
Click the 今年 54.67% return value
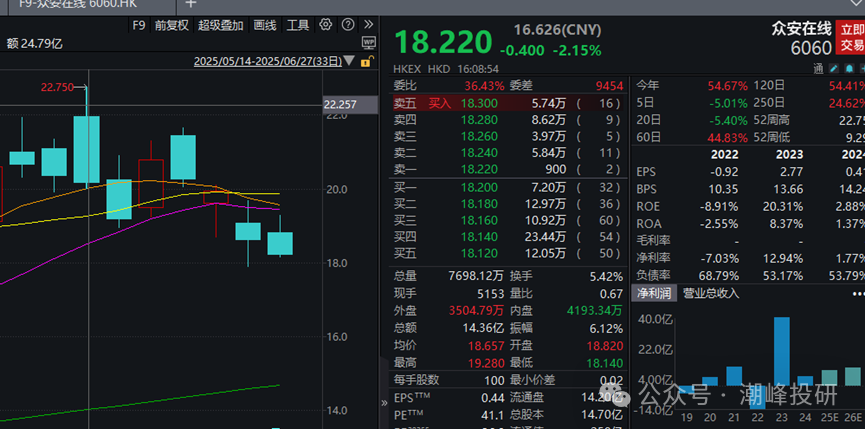click(728, 86)
